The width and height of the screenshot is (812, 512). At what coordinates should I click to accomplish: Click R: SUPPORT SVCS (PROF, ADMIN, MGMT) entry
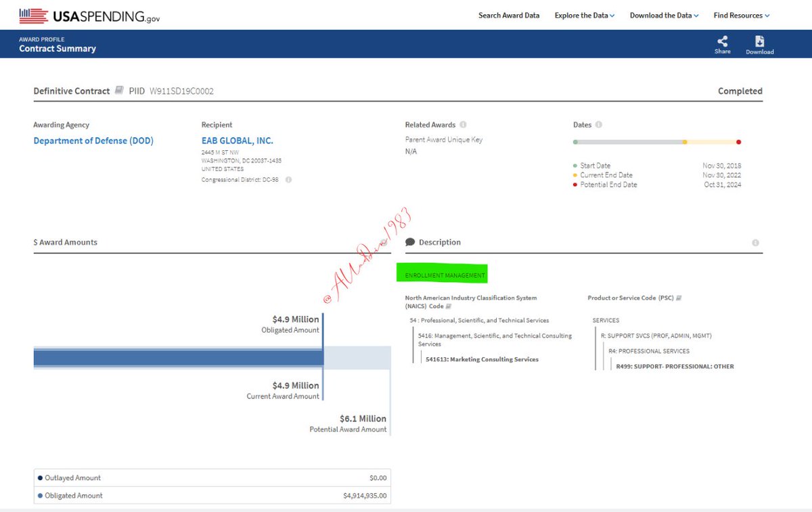(656, 335)
